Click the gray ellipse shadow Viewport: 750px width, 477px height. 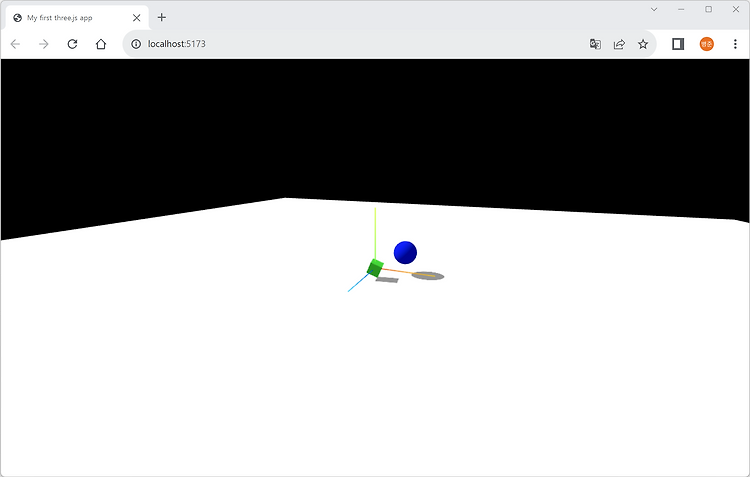coord(428,276)
